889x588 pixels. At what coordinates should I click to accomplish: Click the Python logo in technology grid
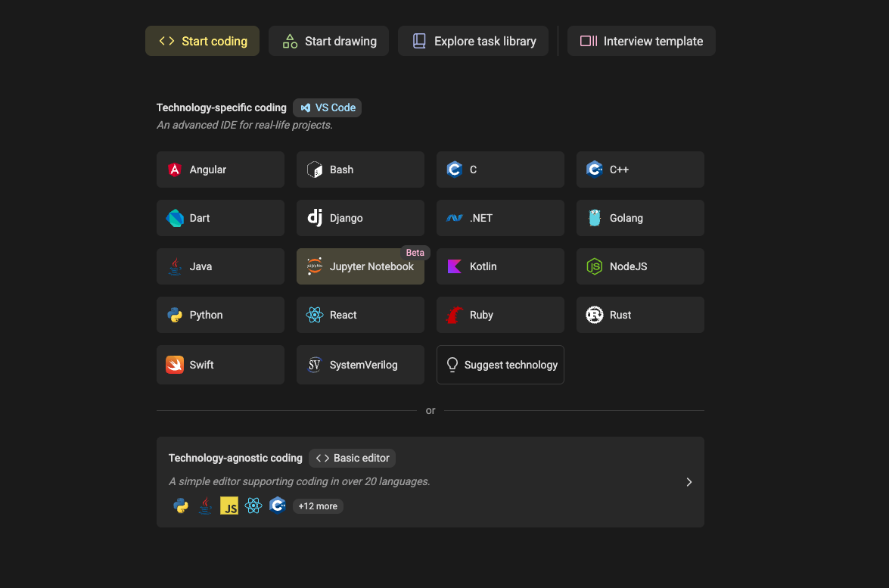pyautogui.click(x=175, y=315)
